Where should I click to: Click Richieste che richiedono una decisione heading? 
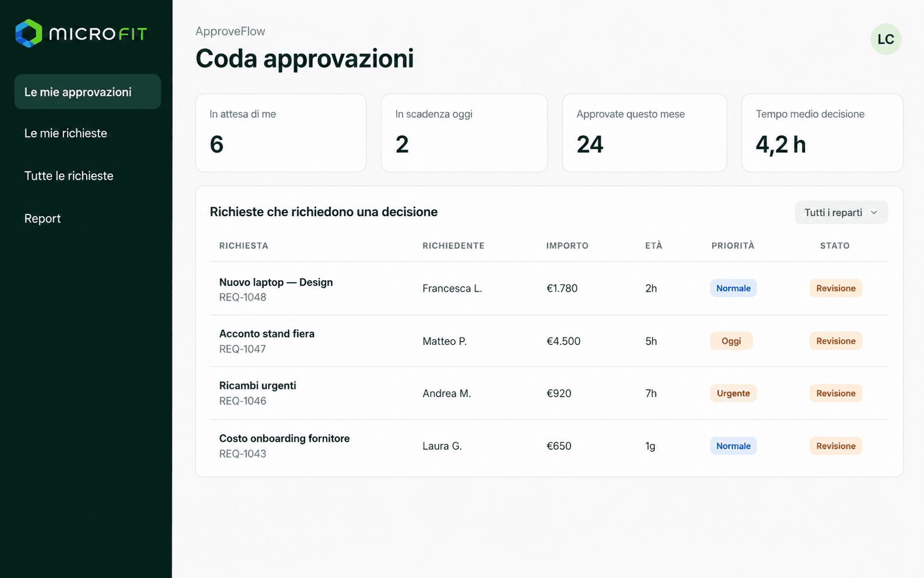point(323,212)
